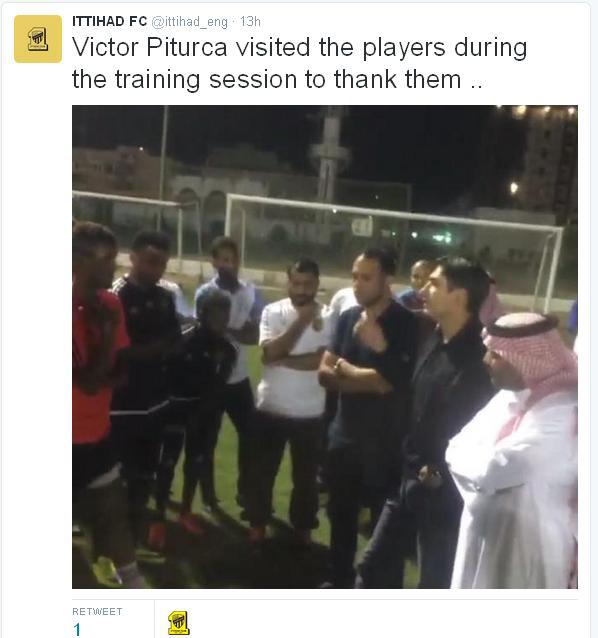The image size is (598, 638).
Task: Click the man in white thobe in photo
Action: pos(515,450)
